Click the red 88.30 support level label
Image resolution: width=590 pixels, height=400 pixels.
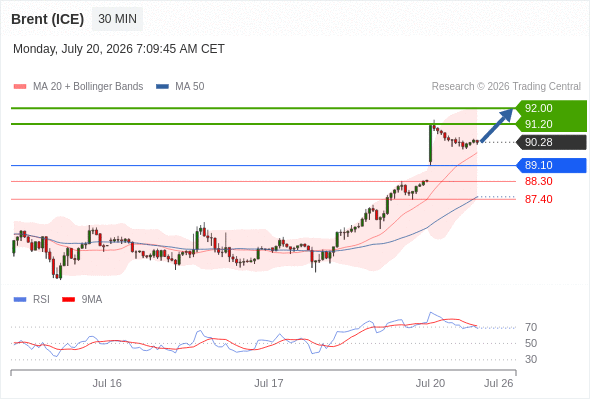[x=538, y=181]
